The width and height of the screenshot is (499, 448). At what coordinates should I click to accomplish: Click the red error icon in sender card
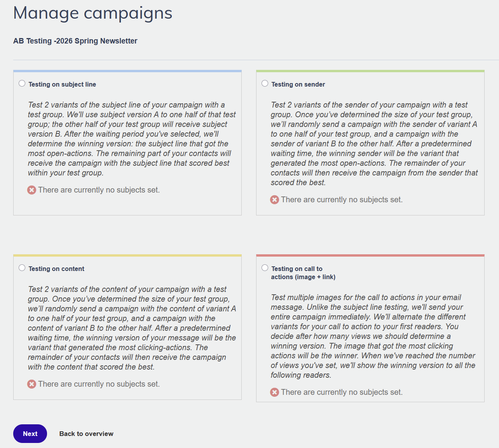coord(275,200)
